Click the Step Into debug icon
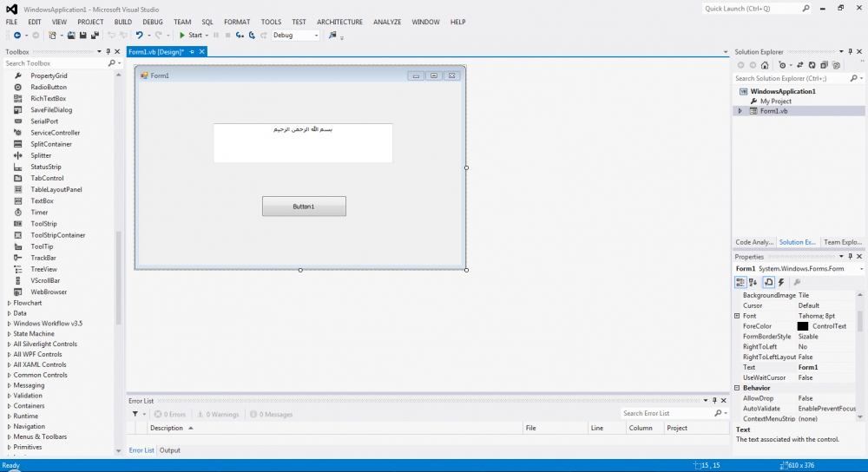Screen dimensions: 868x472 240,36
